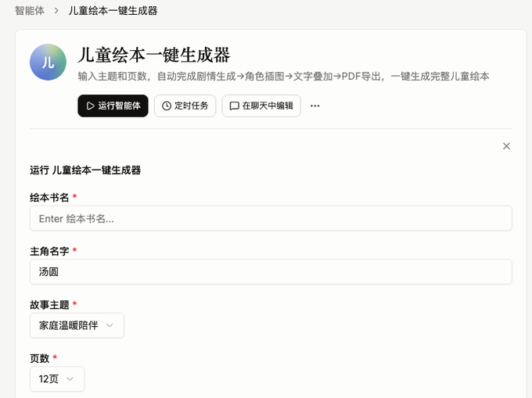Click the play icon on 运行智能体

[x=90, y=106]
